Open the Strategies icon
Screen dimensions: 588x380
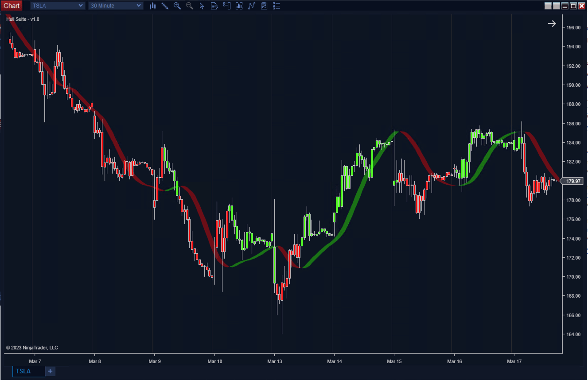[x=264, y=6]
